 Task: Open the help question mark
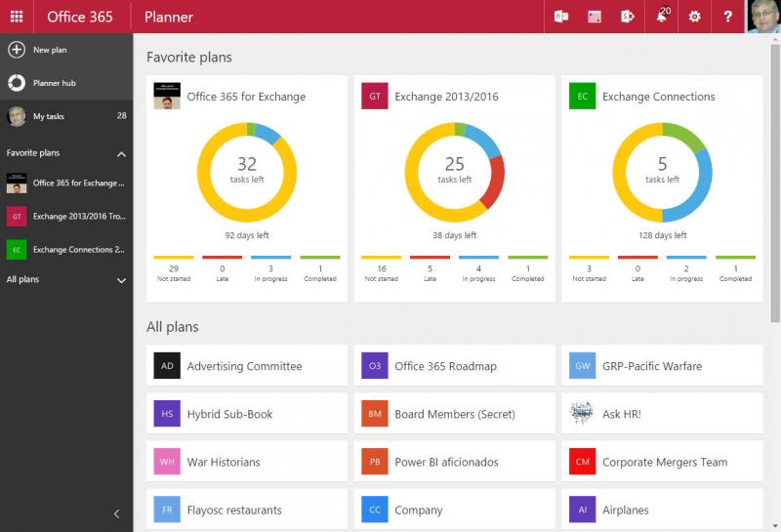(x=727, y=17)
